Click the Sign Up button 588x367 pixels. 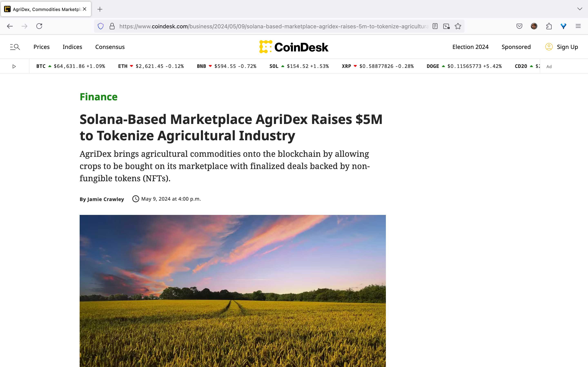[567, 47]
